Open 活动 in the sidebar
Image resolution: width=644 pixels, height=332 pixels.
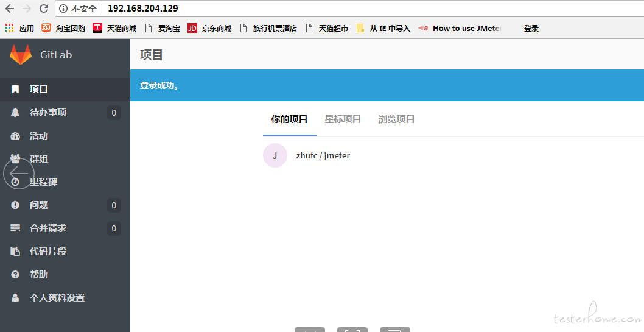65,136
